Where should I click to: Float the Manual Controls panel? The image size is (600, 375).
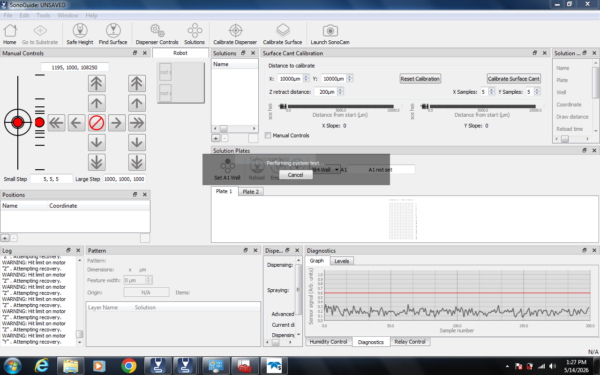(135, 53)
